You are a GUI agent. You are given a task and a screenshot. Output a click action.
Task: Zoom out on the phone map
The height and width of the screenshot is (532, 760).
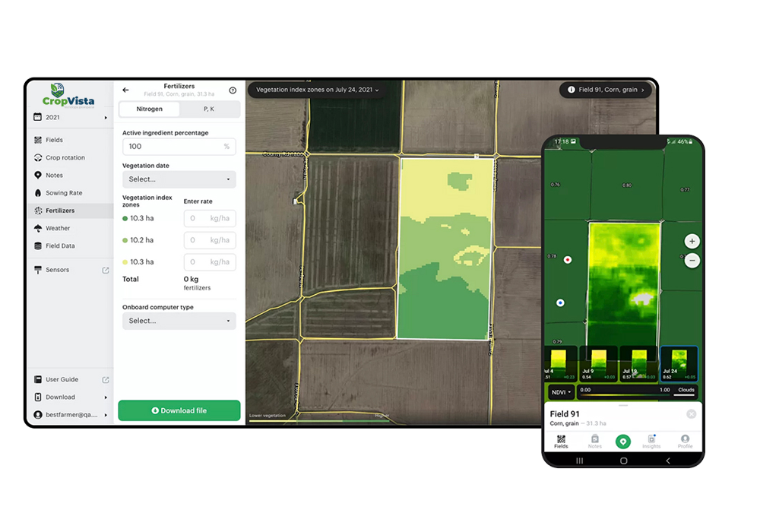click(692, 261)
